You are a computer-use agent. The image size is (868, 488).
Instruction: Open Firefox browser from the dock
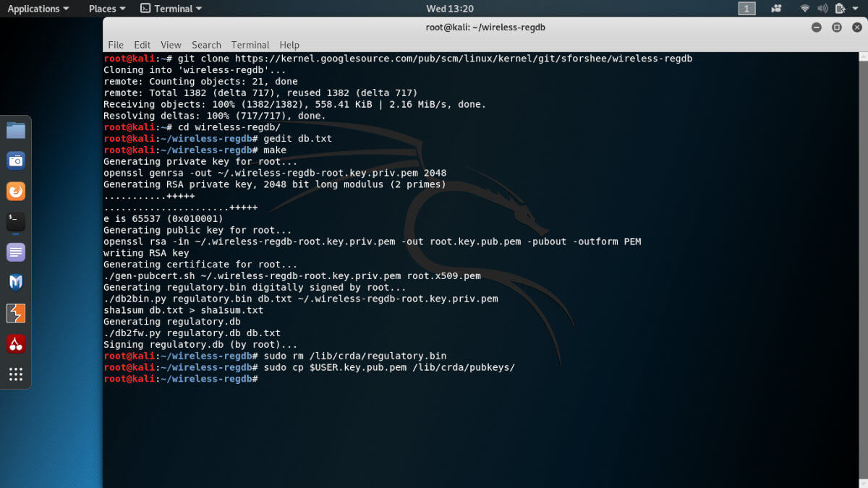pyautogui.click(x=16, y=192)
